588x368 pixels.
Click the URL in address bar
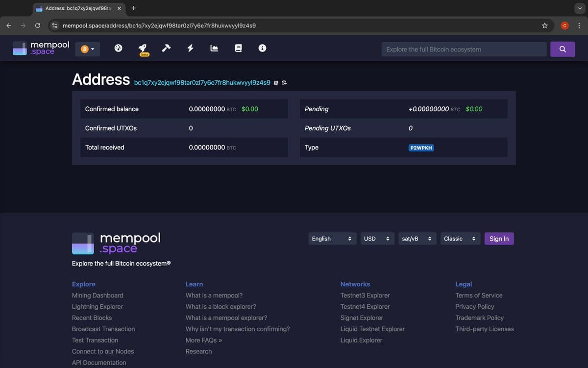pyautogui.click(x=159, y=25)
